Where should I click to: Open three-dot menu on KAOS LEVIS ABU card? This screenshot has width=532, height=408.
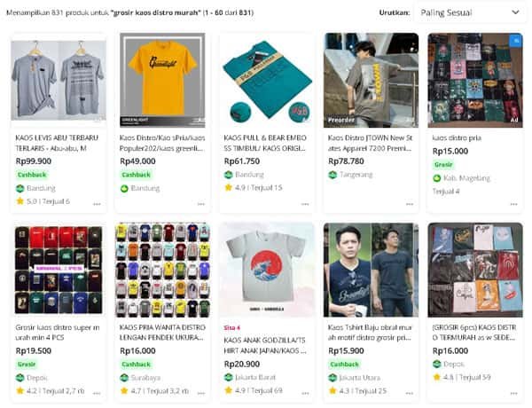[x=97, y=204]
